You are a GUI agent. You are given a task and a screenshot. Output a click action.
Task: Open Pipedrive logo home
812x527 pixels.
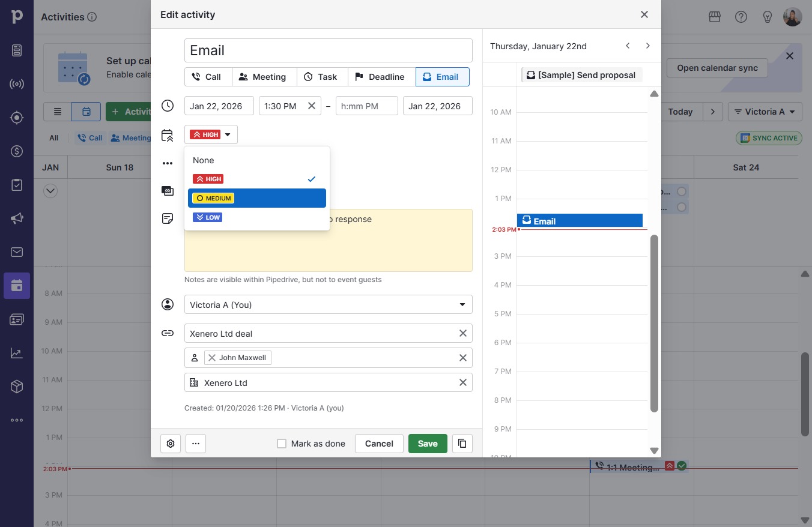click(17, 17)
